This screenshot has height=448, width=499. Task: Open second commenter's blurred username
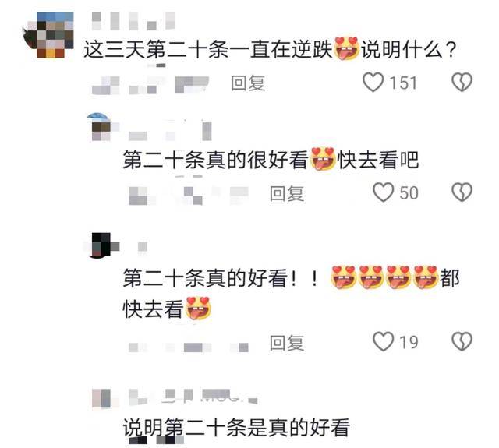pyautogui.click(x=170, y=130)
